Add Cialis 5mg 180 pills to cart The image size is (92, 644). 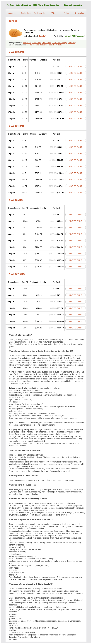(76, 254)
